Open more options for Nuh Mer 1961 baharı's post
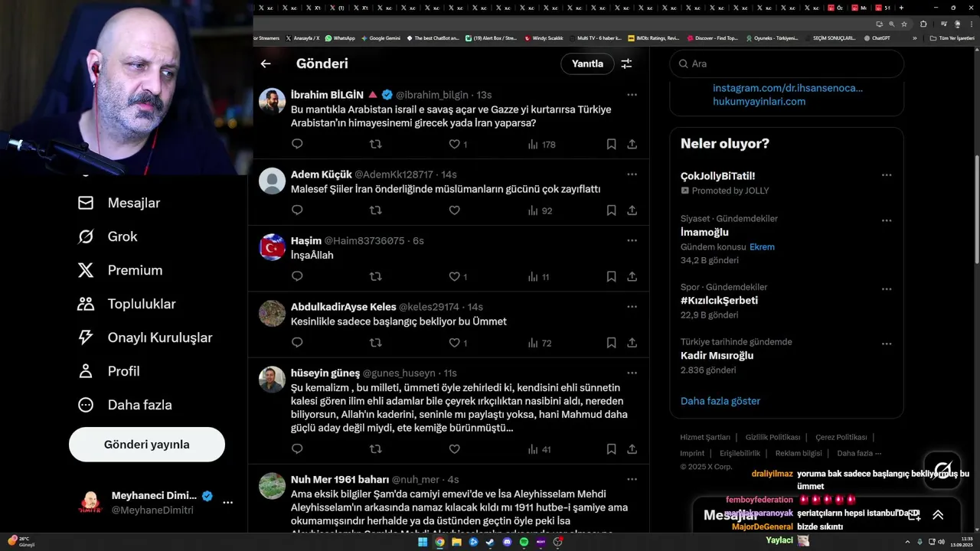The image size is (980, 551). 632,479
